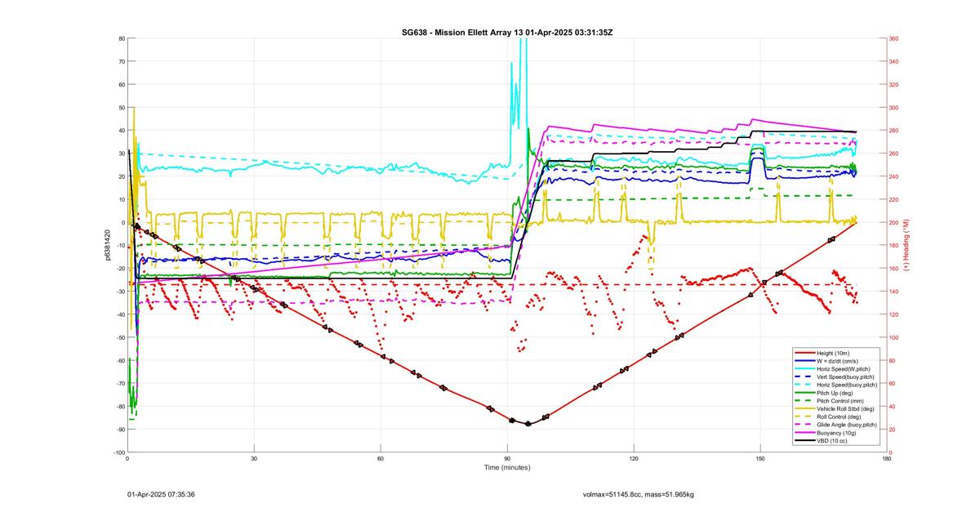Click x-axis tick label '120'

pos(634,459)
